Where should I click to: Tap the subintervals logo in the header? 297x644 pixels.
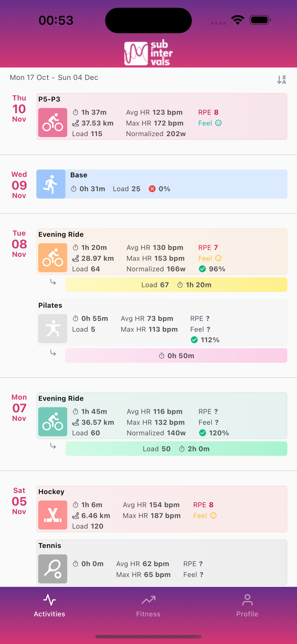coord(148,53)
